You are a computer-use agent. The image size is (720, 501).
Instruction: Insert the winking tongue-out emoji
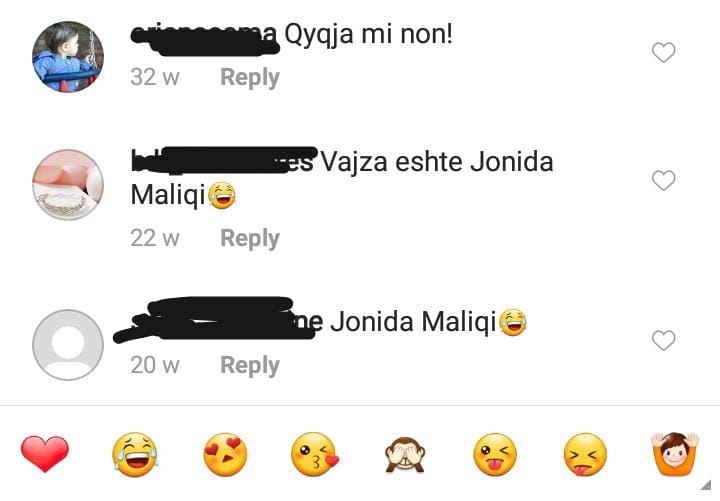point(495,454)
